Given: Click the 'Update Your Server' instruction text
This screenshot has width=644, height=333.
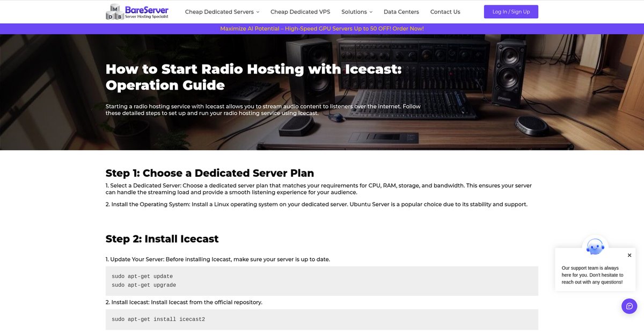Looking at the screenshot, I should tap(218, 259).
